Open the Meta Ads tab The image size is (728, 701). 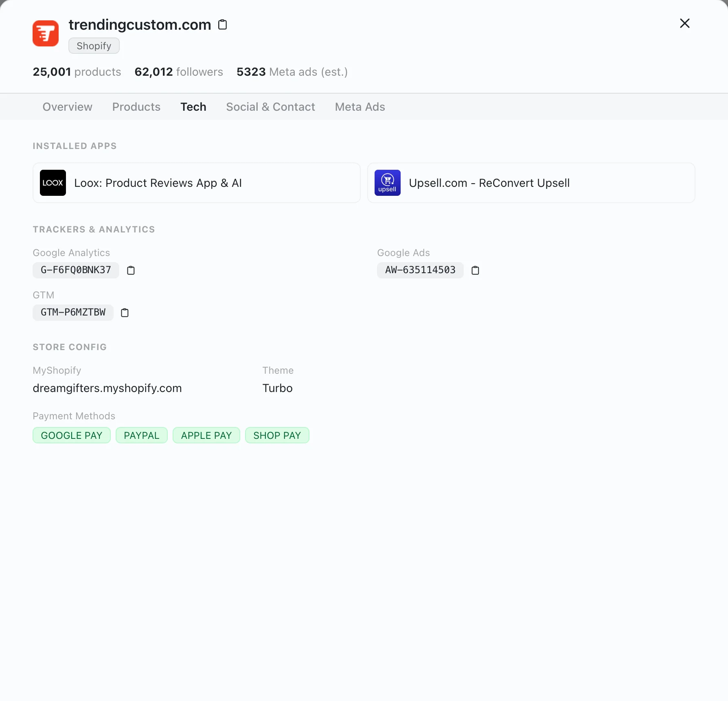point(360,107)
